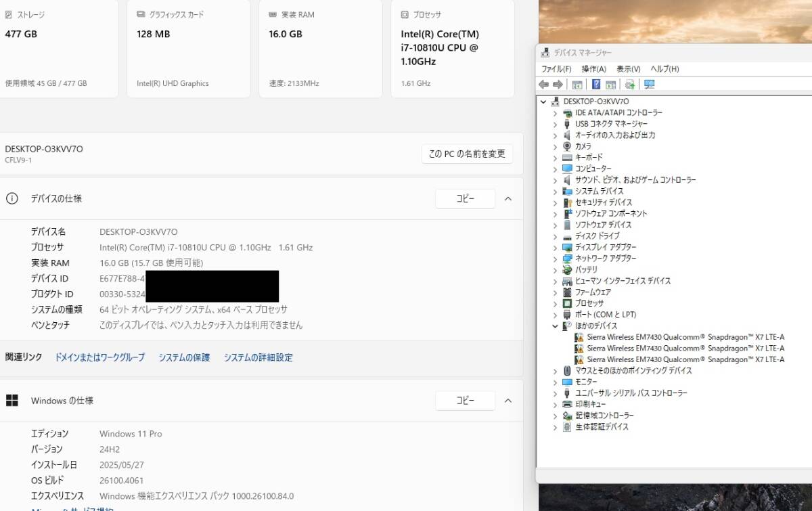Click the 使用領域 45 GB / 477 GB text
Image resolution: width=812 pixels, height=511 pixels.
click(x=46, y=83)
